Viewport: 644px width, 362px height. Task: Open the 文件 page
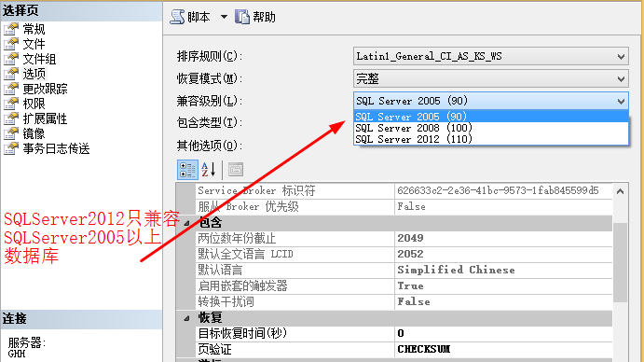(34, 44)
